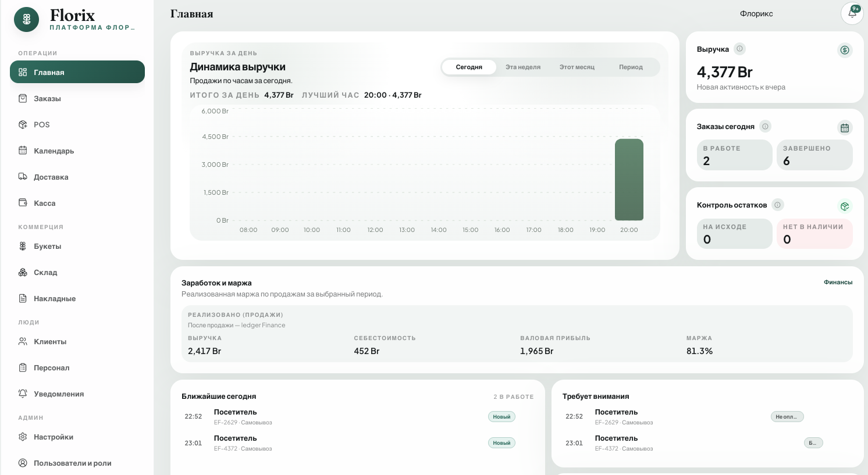Click info icon beside Заказы сегодня

[765, 126]
